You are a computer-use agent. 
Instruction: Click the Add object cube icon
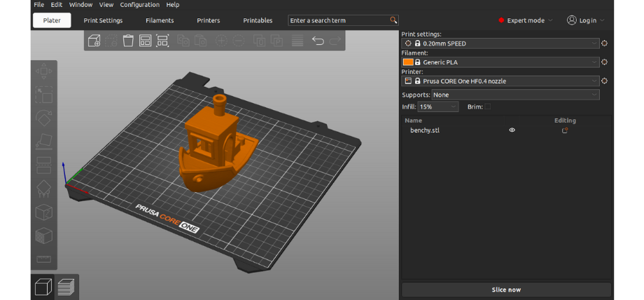(94, 41)
